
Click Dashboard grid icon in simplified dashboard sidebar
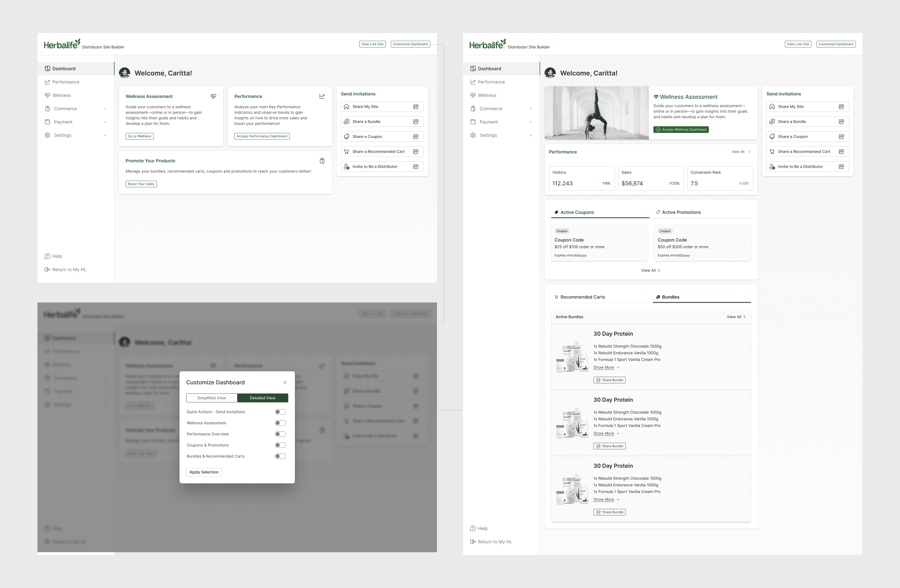point(47,69)
